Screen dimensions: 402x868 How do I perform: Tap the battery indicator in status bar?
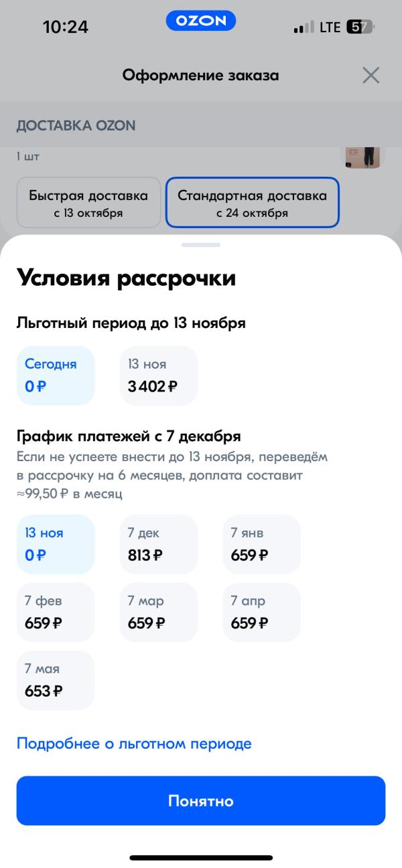click(360, 27)
